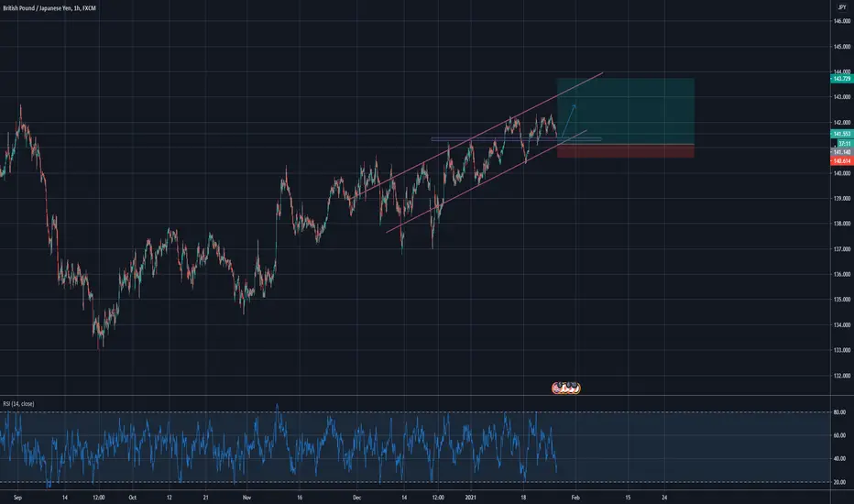
Task: Click the 133.000 price axis label
Action: (842, 350)
